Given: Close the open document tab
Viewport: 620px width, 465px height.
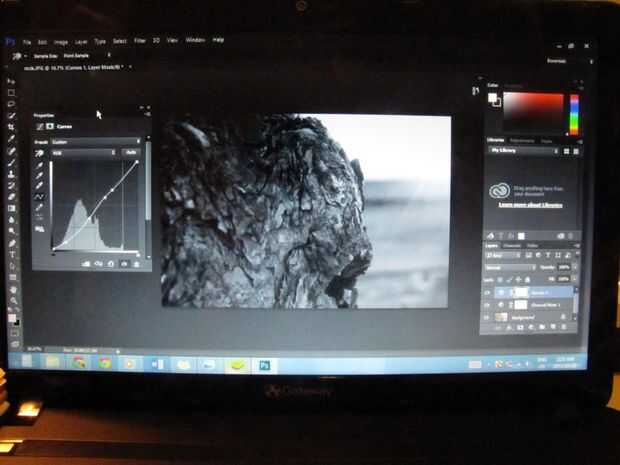Looking at the screenshot, I should pyautogui.click(x=130, y=68).
